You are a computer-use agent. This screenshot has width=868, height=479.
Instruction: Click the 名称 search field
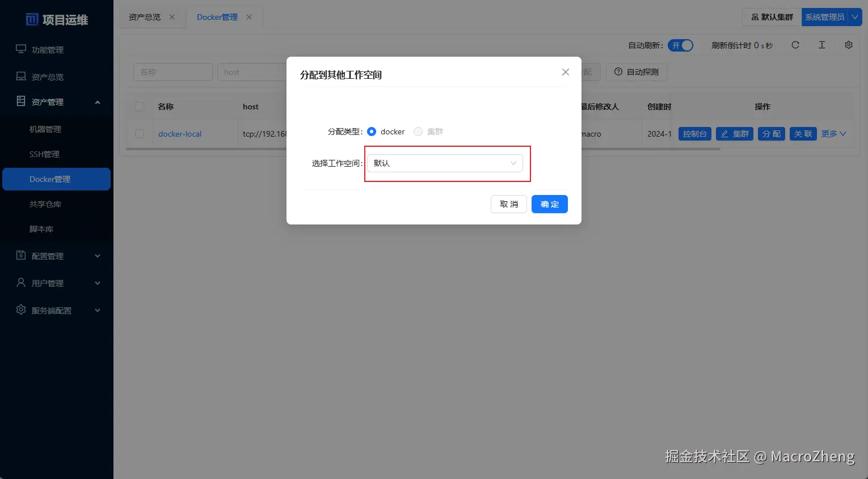click(x=173, y=72)
